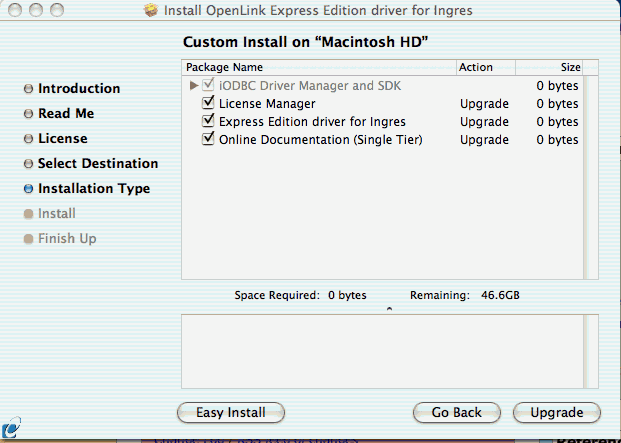Toggle the iODBC Driver Manager and SDK checkbox
This screenshot has height=443, width=621.
pyautogui.click(x=208, y=85)
